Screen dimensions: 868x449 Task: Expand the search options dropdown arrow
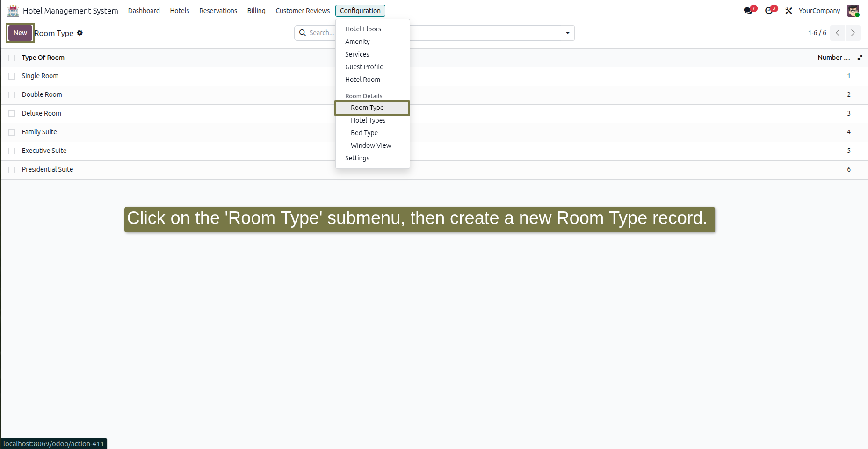click(x=568, y=33)
